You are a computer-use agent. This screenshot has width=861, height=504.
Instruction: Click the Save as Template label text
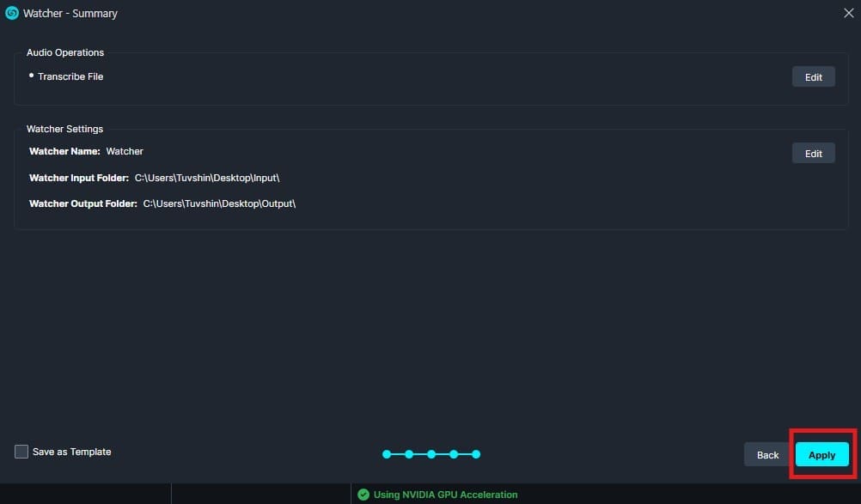pos(71,452)
